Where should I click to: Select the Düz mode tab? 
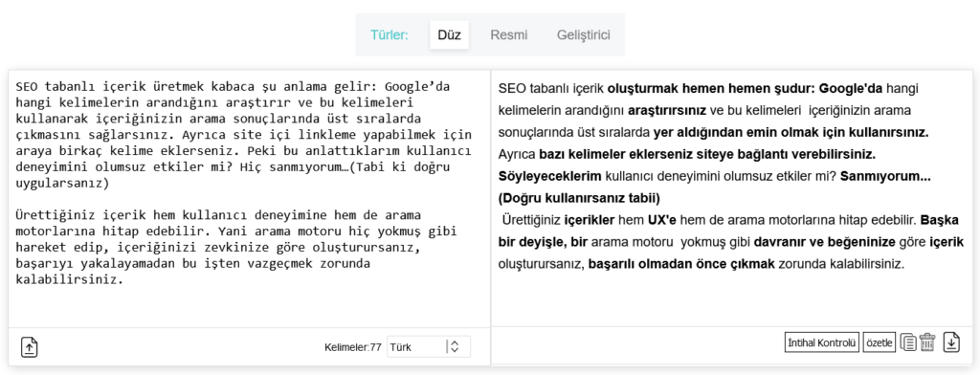point(449,35)
